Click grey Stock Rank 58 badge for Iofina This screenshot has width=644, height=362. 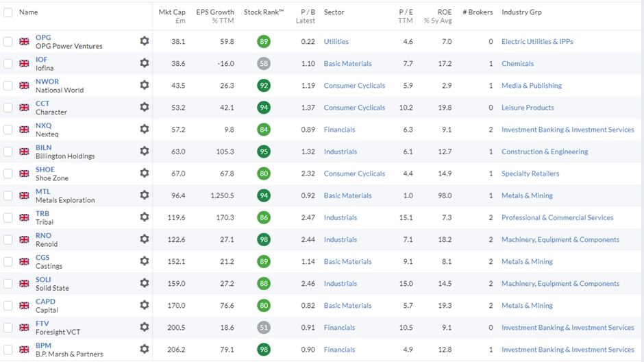[264, 64]
